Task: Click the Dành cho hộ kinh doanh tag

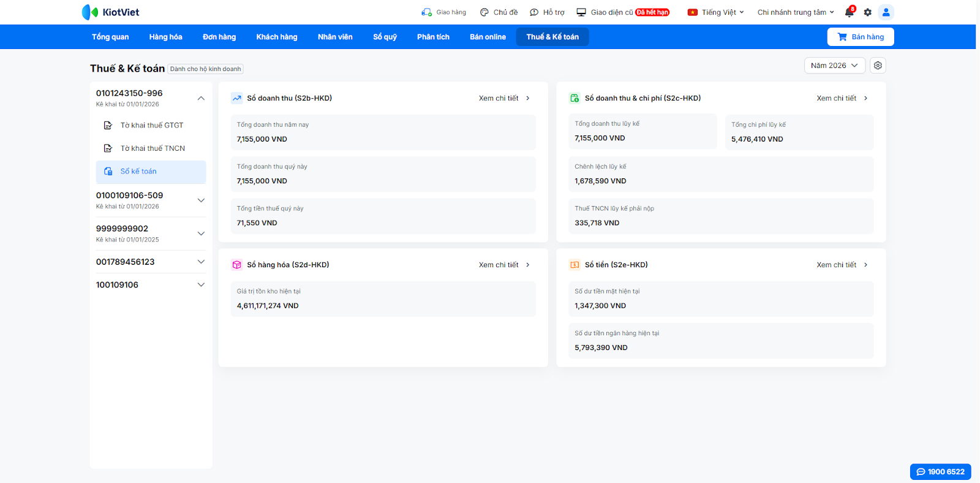Action: click(206, 69)
